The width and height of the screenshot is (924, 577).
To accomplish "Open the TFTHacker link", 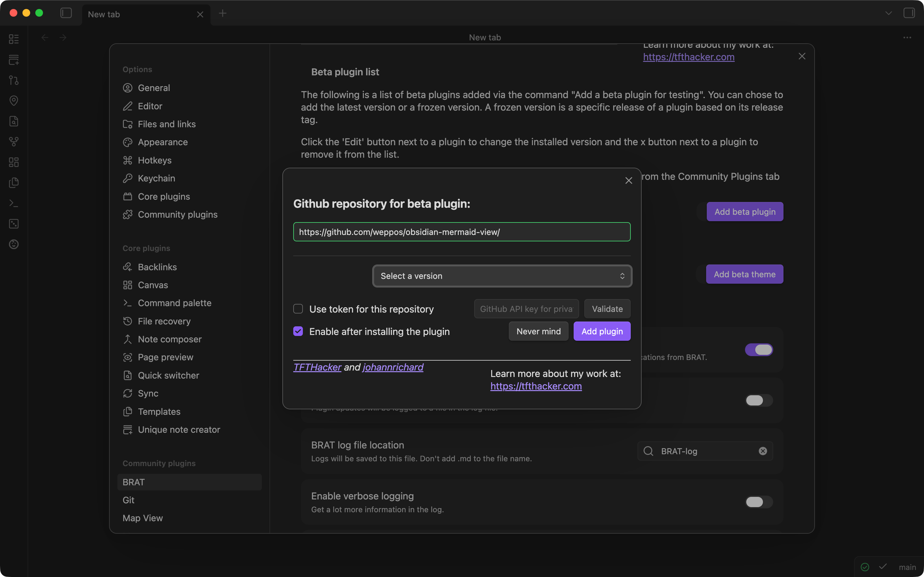I will (x=317, y=367).
